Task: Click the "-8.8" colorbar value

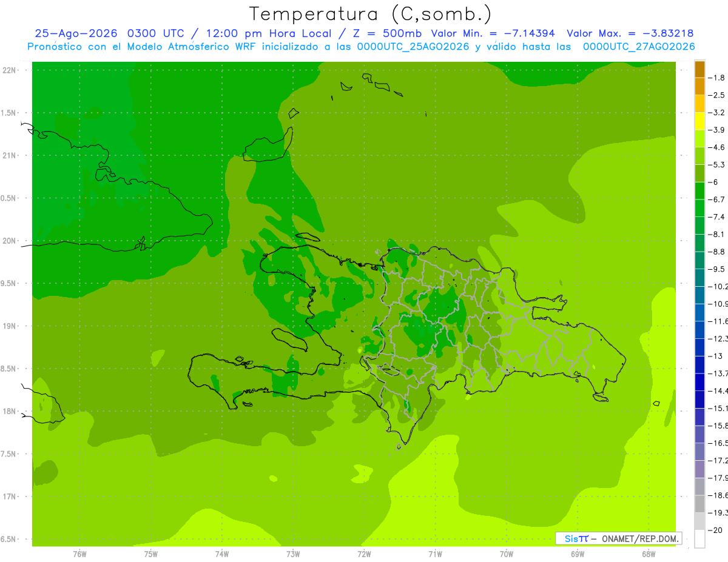Action: tap(717, 252)
